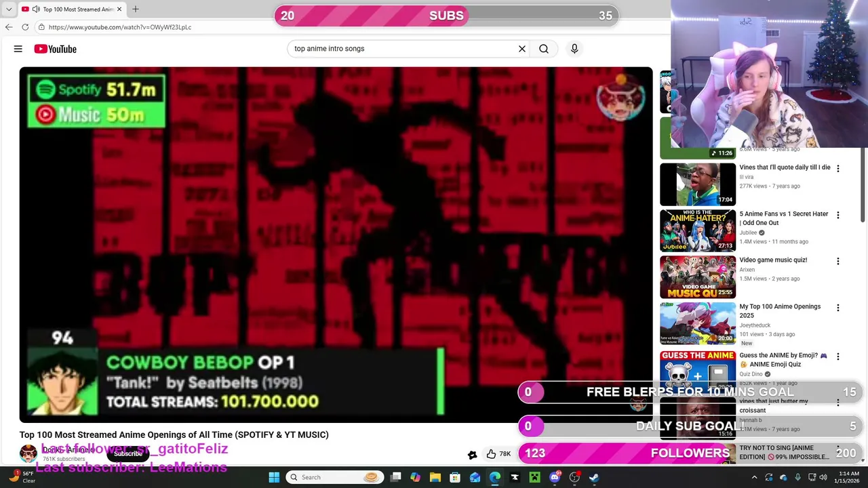
Task: Go to the YouTube home logo
Action: 56,49
